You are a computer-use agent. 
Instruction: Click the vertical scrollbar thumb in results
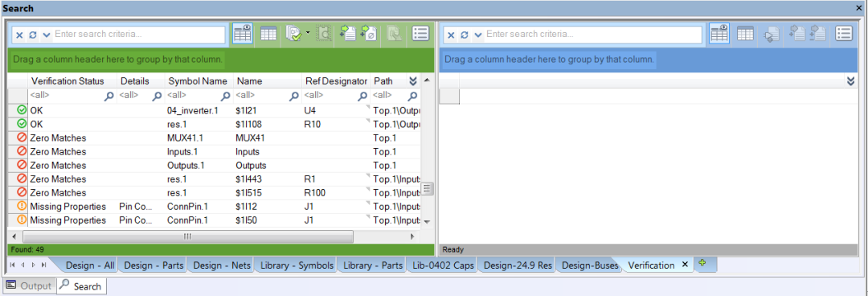(427, 188)
